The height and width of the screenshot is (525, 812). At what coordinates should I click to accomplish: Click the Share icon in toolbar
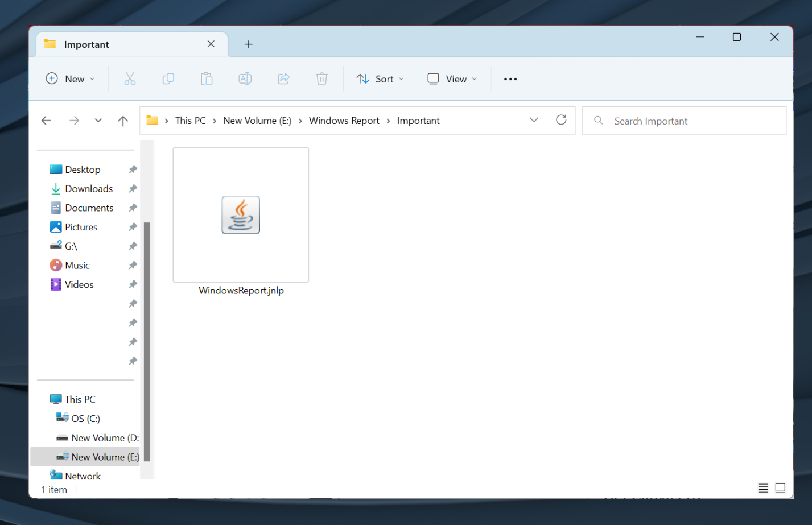pos(283,79)
